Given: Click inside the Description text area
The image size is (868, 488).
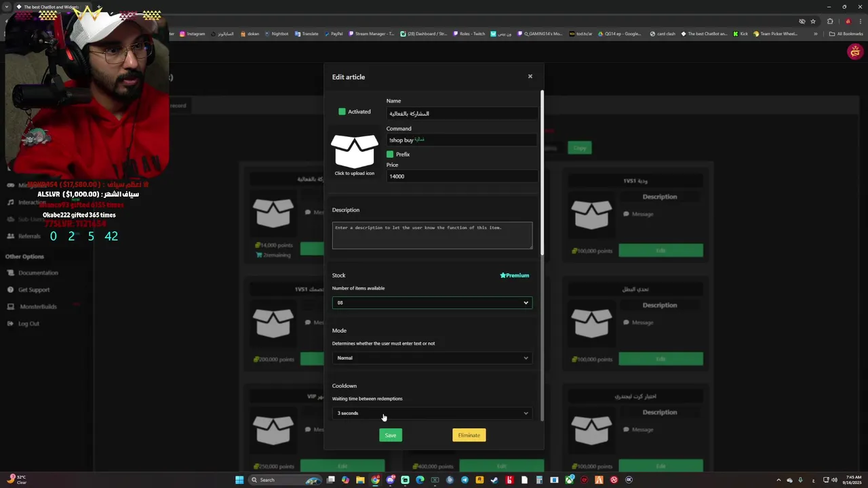Looking at the screenshot, I should click(432, 235).
